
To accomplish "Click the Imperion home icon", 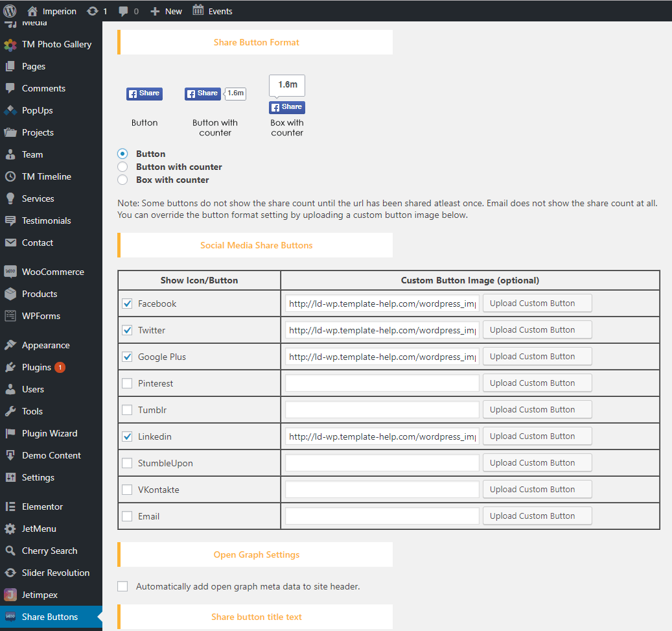I will click(x=32, y=11).
